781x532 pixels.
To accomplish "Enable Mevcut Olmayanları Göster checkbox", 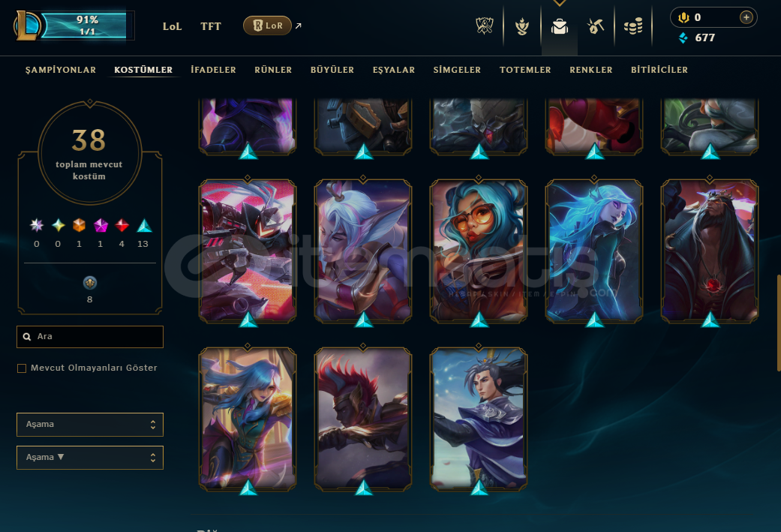I will (22, 368).
